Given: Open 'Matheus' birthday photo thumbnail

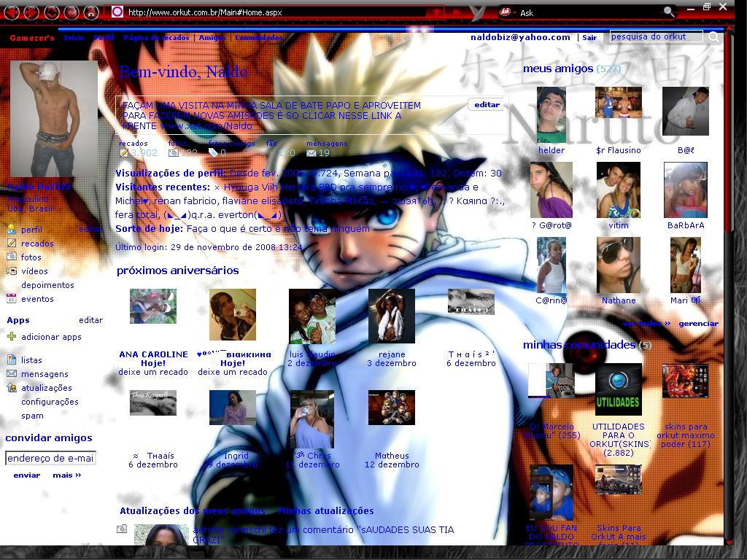Looking at the screenshot, I should [392, 408].
